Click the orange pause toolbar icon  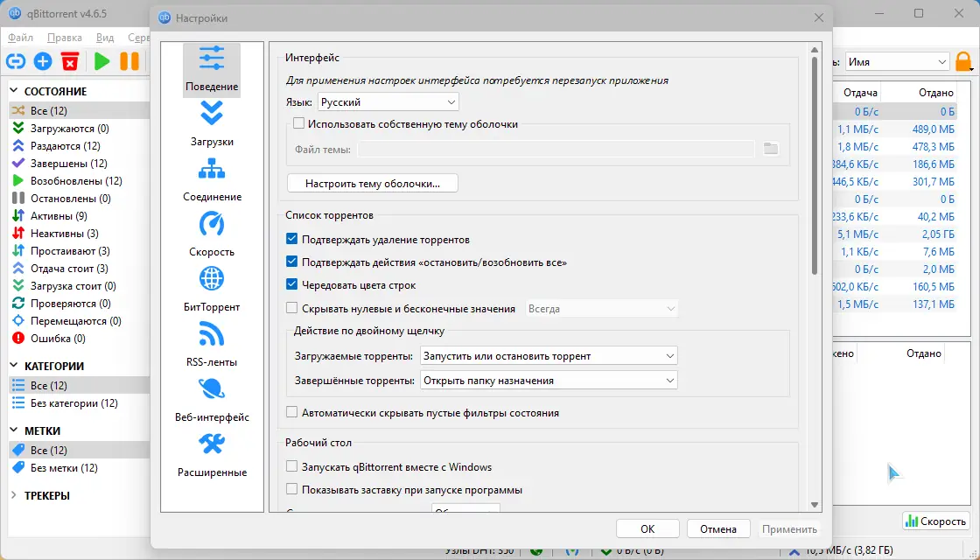tap(129, 61)
